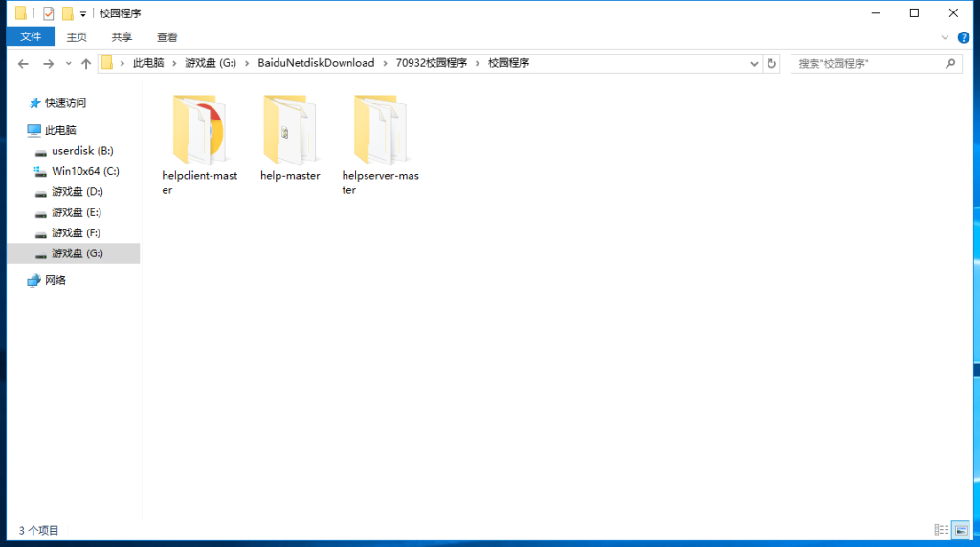This screenshot has width=980, height=547.
Task: Open the 共享 ribbon tab
Action: click(122, 37)
